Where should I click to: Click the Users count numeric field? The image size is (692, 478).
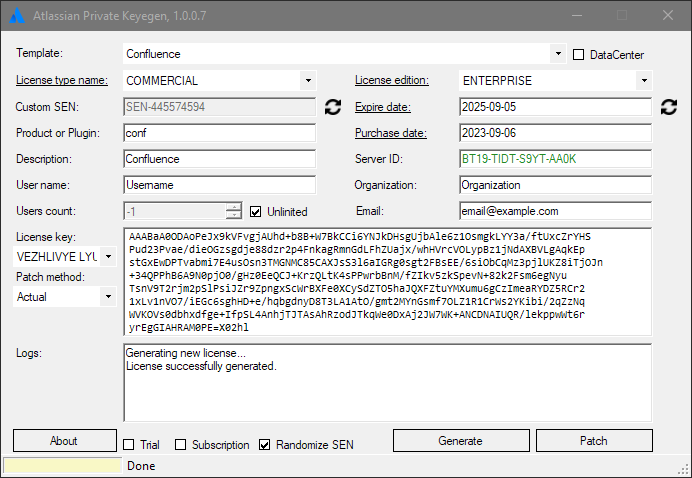[175, 211]
